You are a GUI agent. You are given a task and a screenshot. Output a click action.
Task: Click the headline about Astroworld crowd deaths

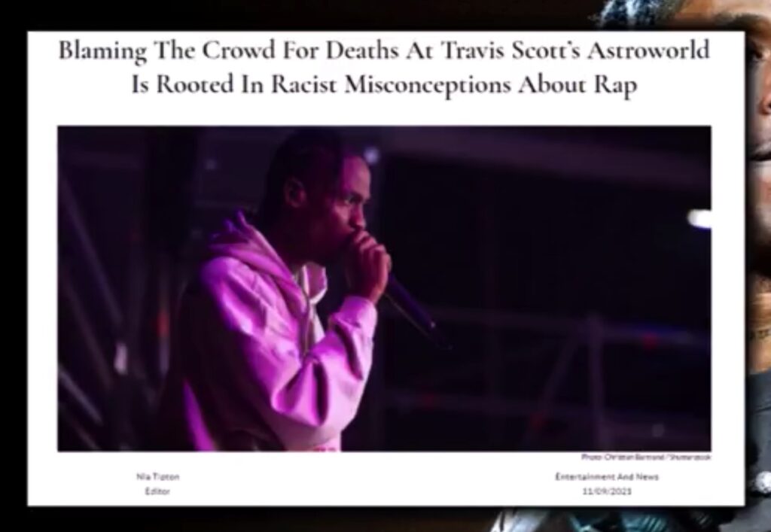point(384,67)
